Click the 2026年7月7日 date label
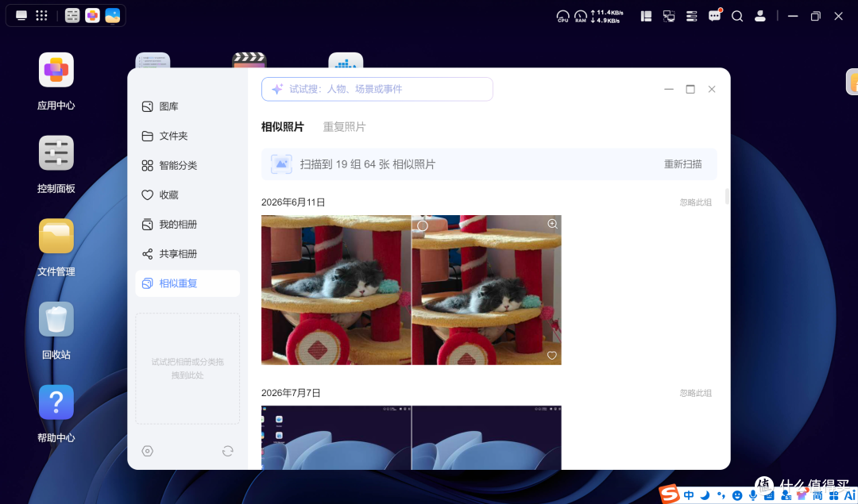Screen dimensions: 858x504 (x=291, y=393)
